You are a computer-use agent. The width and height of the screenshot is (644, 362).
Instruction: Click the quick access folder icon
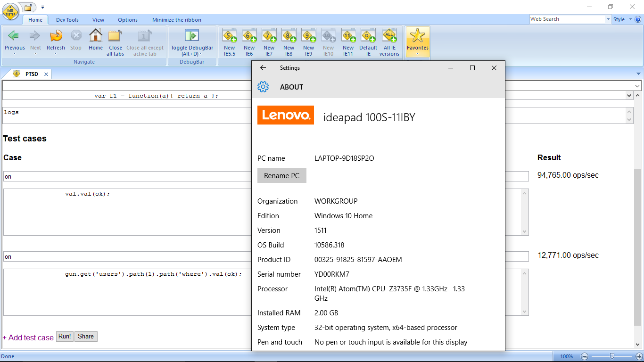28,7
